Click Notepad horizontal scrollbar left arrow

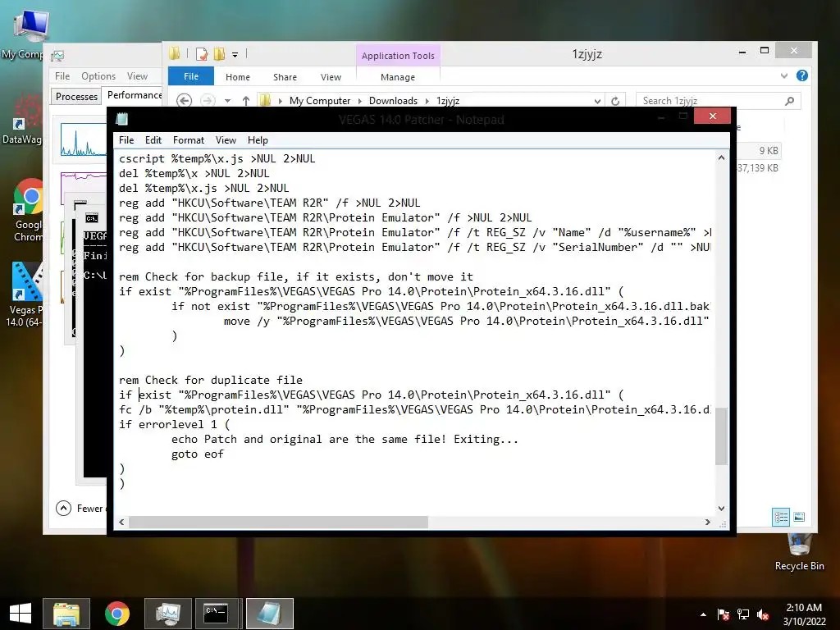tap(121, 522)
